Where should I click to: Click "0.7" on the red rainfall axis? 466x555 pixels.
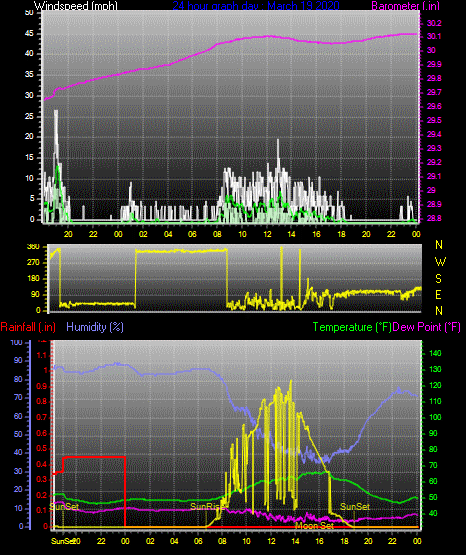[x=42, y=417]
